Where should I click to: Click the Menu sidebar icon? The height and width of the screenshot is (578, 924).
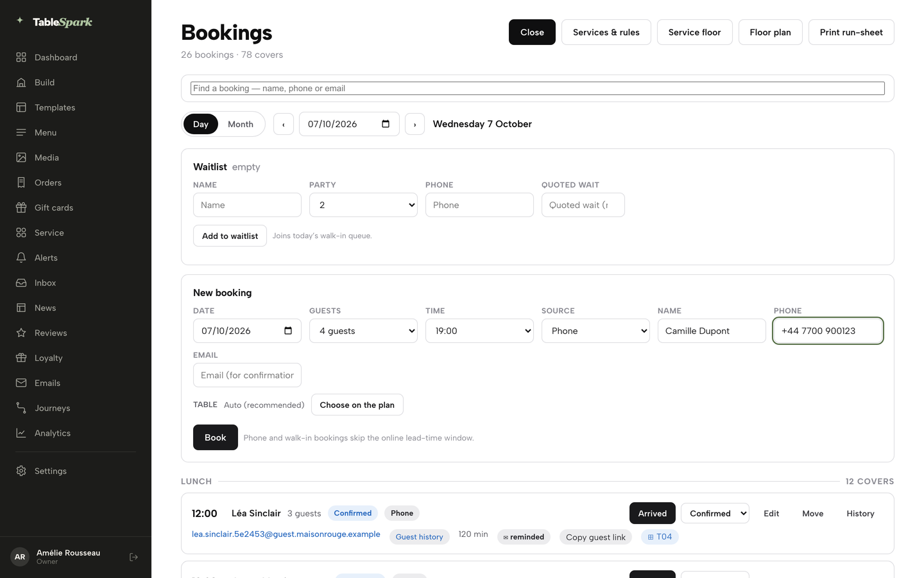coord(21,132)
